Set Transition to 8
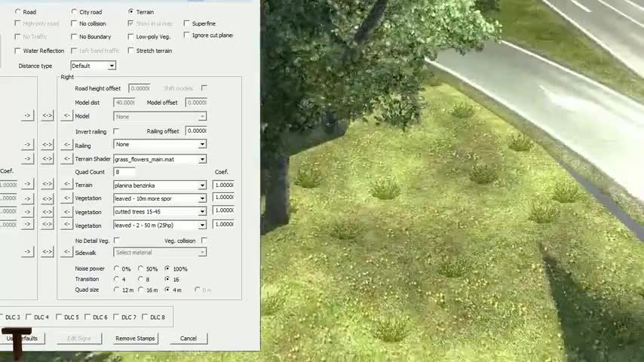 click(x=140, y=279)
